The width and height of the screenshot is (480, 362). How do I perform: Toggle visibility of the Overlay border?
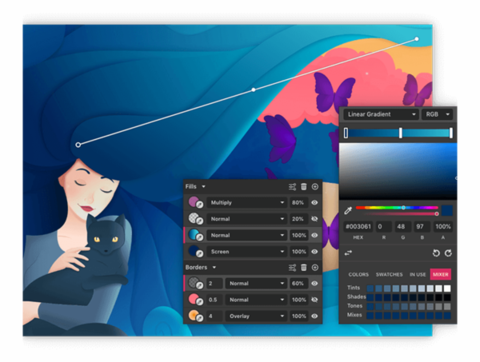(314, 316)
